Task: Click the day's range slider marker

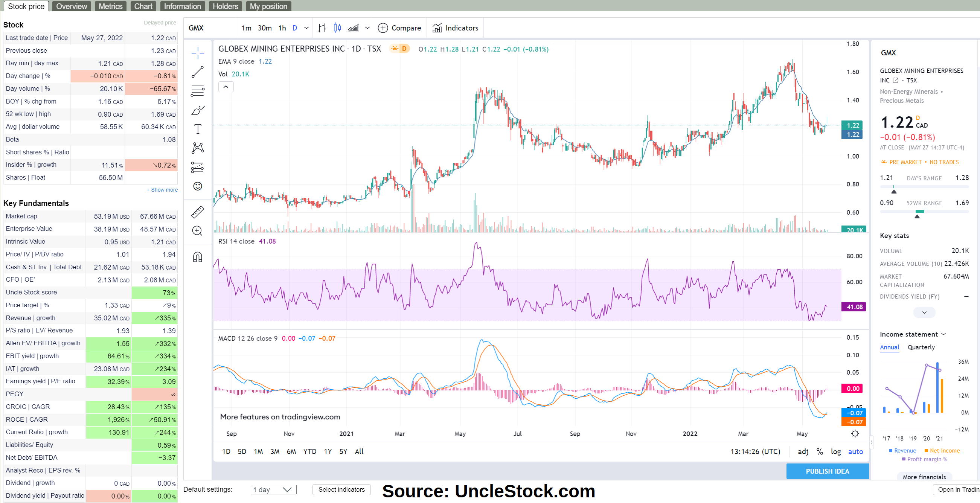Action: (894, 191)
